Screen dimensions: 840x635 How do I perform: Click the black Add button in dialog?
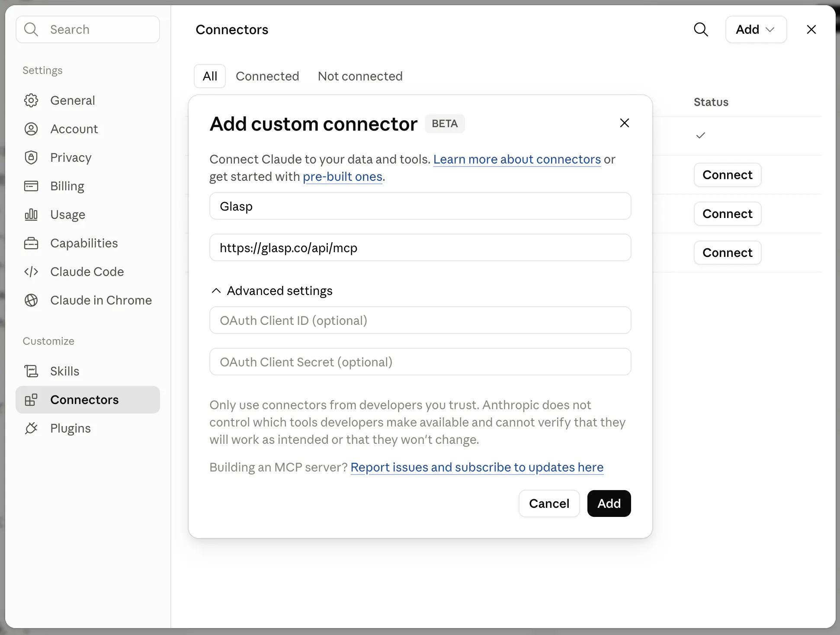click(609, 504)
